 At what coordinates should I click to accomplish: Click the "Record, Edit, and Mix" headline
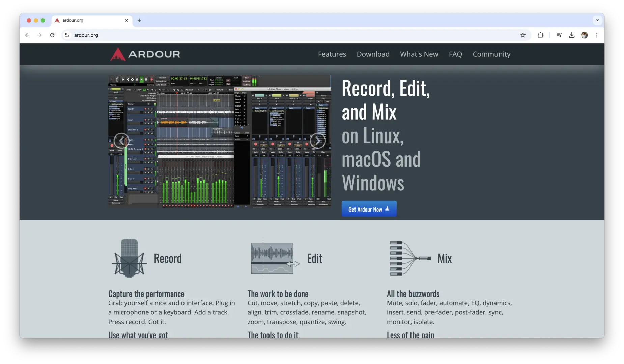pos(386,100)
